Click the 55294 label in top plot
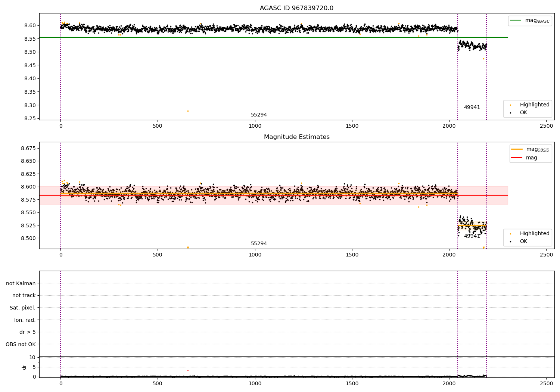Screen dimensions: 560x392 pyautogui.click(x=259, y=115)
